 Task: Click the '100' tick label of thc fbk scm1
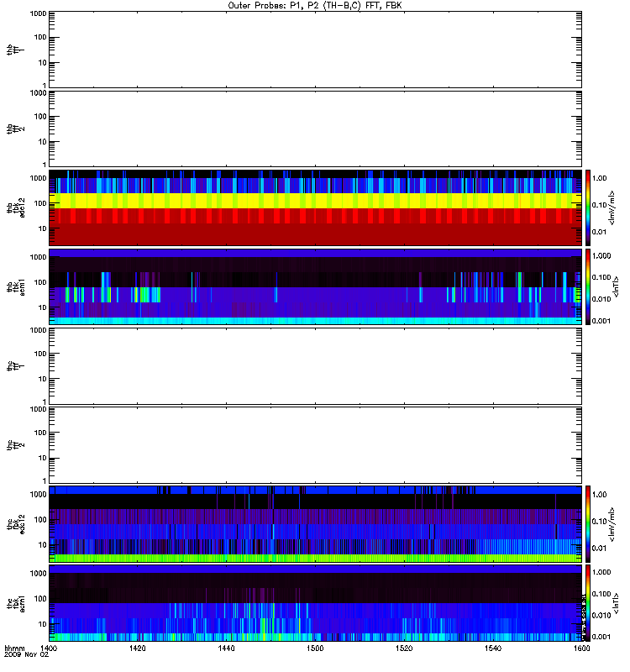pyautogui.click(x=40, y=599)
